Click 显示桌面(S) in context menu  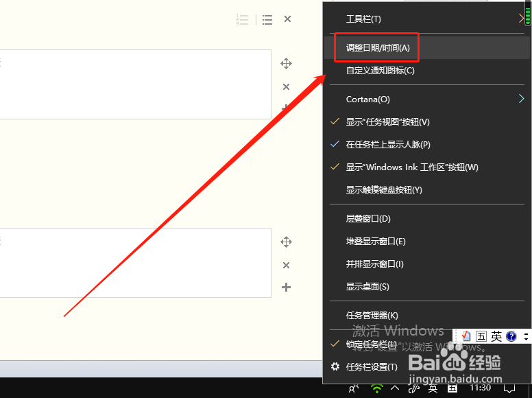(427, 287)
